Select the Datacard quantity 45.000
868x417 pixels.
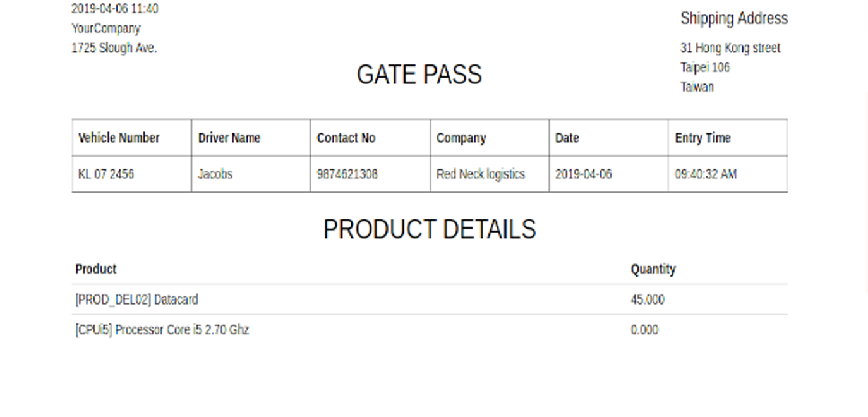(648, 299)
